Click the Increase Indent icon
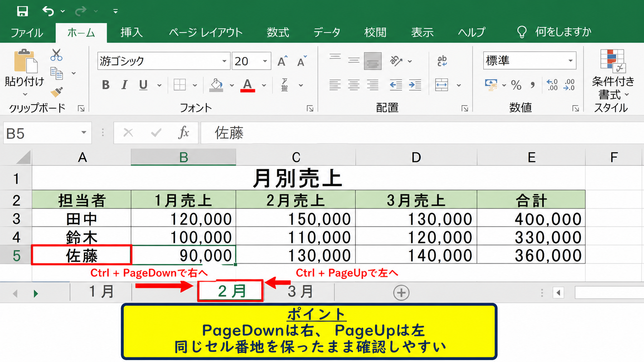The width and height of the screenshot is (644, 362). tap(415, 85)
